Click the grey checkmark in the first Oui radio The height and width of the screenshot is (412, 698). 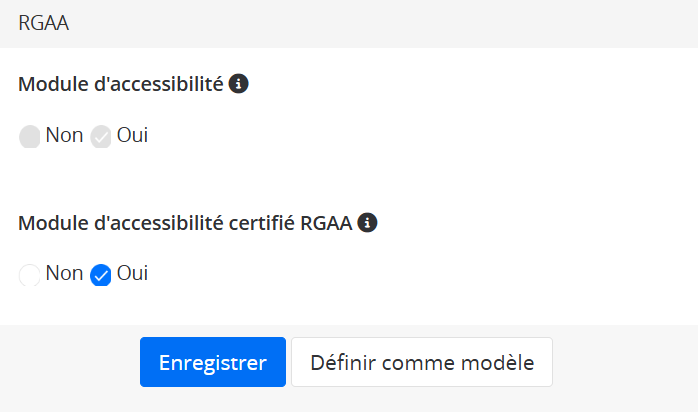[101, 137]
